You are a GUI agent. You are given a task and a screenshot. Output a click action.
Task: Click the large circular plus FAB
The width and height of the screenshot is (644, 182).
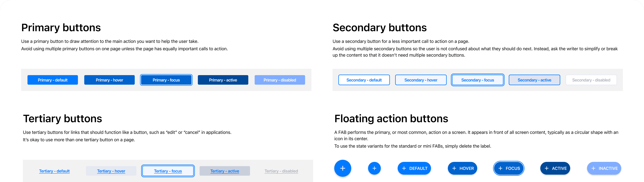(342, 168)
